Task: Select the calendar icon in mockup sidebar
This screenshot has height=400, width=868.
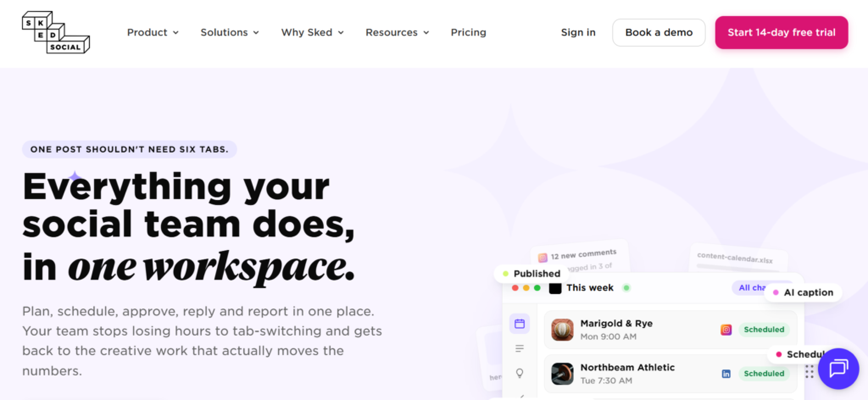Action: [x=520, y=324]
